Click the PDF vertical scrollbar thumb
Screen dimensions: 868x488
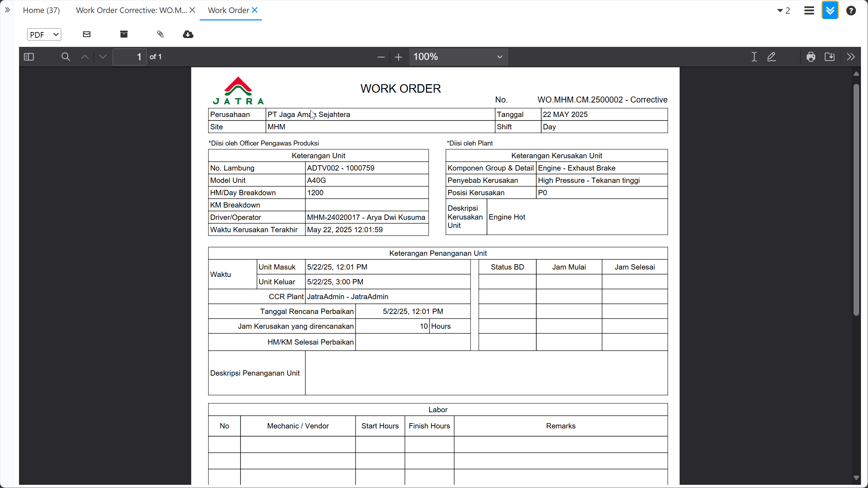click(x=856, y=199)
